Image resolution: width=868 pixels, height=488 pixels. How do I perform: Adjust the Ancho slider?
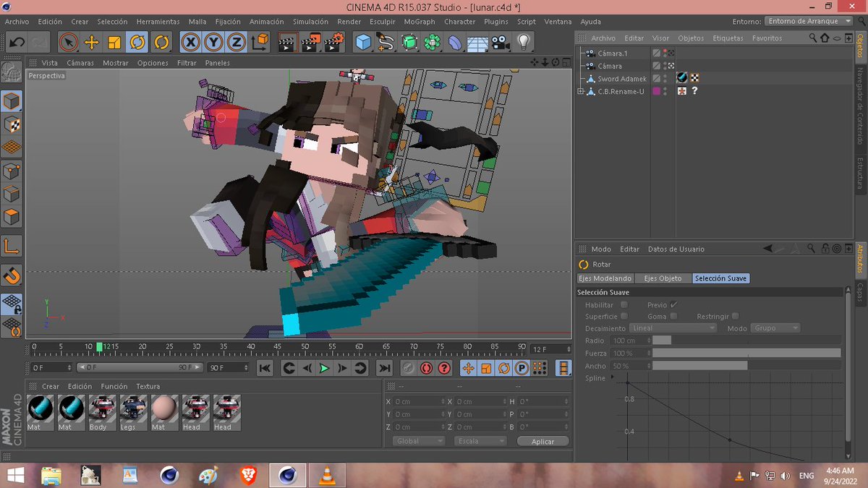(x=746, y=366)
